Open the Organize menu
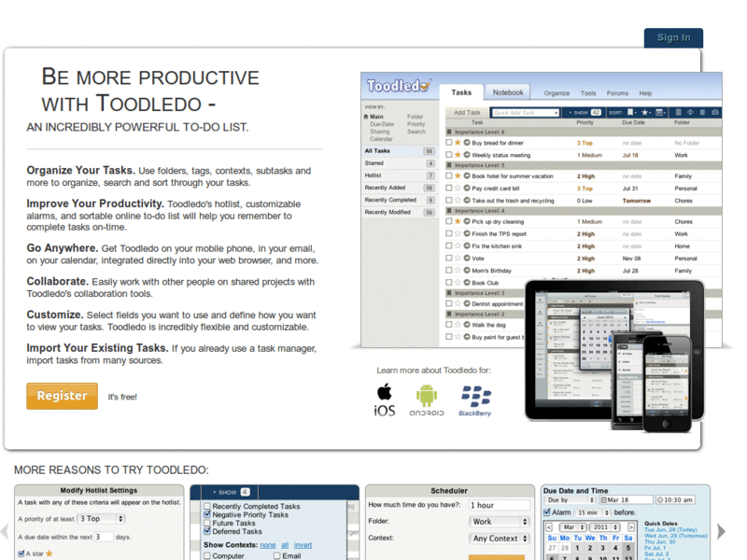Image resolution: width=747 pixels, height=560 pixels. (x=557, y=93)
